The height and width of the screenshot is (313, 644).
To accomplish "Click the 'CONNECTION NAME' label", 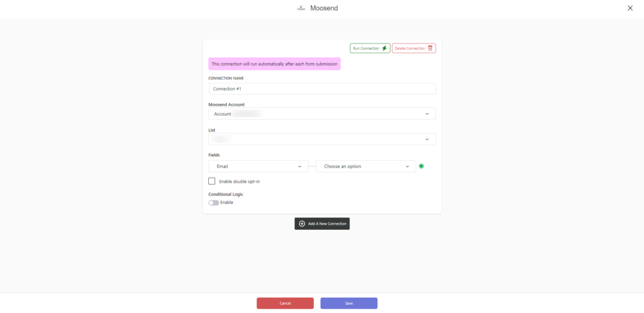I will [x=226, y=78].
